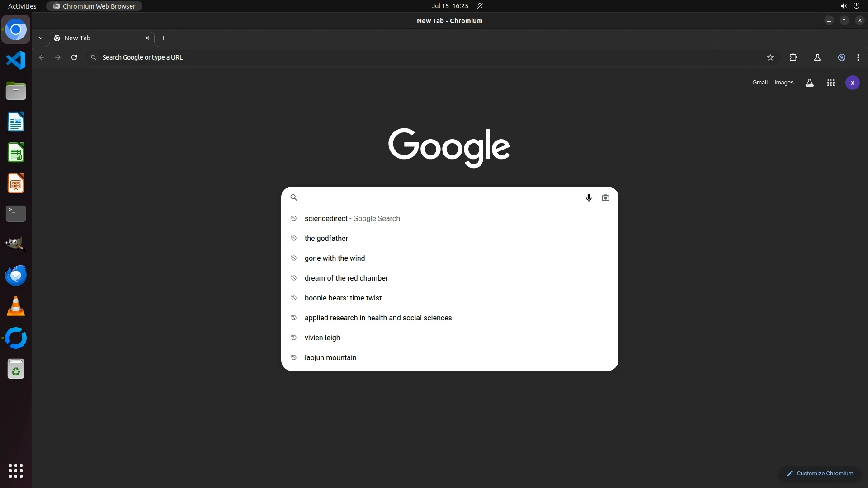Viewport: 868px width, 488px height.
Task: Expand the tab search dropdown arrow
Action: pyautogui.click(x=41, y=38)
